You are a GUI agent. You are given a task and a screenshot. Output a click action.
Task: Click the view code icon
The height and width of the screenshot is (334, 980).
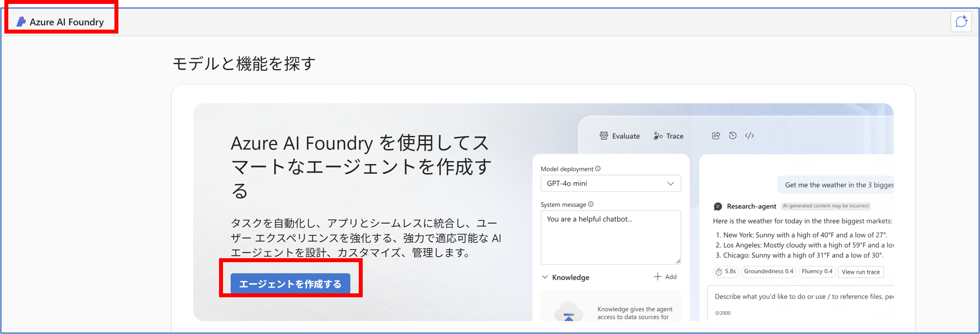750,135
